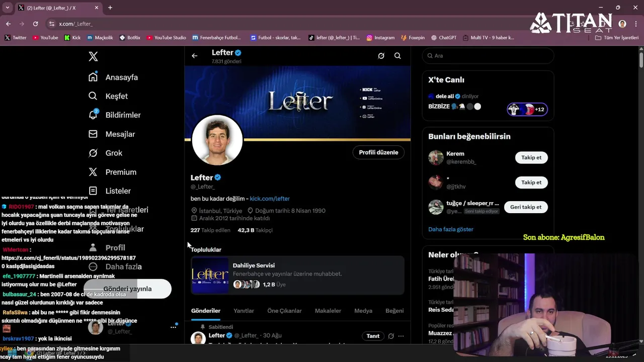Click the Tanıt button on pinned post
Screen dimensions: 644x362
373,336
